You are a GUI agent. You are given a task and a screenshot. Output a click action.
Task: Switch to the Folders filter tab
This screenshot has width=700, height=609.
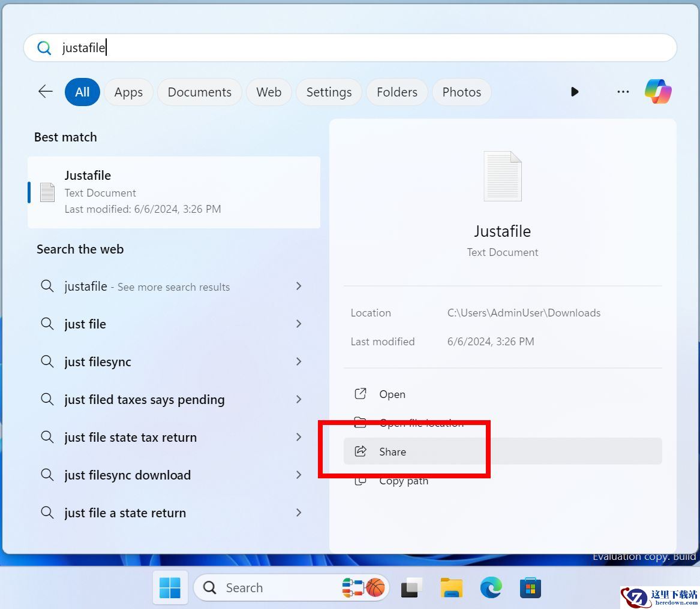tap(397, 92)
